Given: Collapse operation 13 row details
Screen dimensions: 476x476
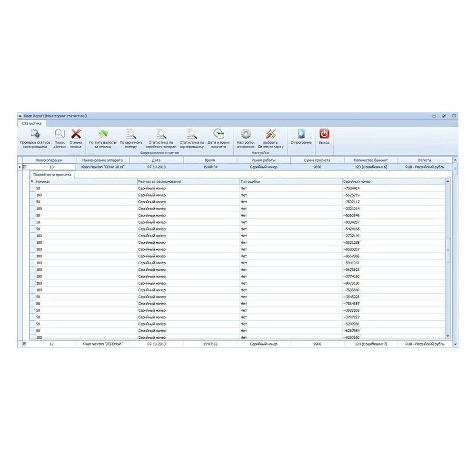Looking at the screenshot, I should pyautogui.click(x=25, y=167).
